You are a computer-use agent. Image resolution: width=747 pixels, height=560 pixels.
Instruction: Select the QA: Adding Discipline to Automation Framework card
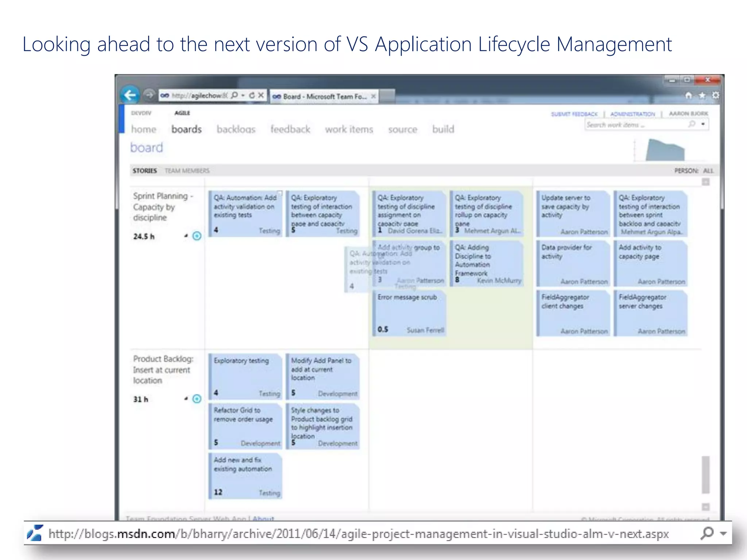tap(487, 263)
